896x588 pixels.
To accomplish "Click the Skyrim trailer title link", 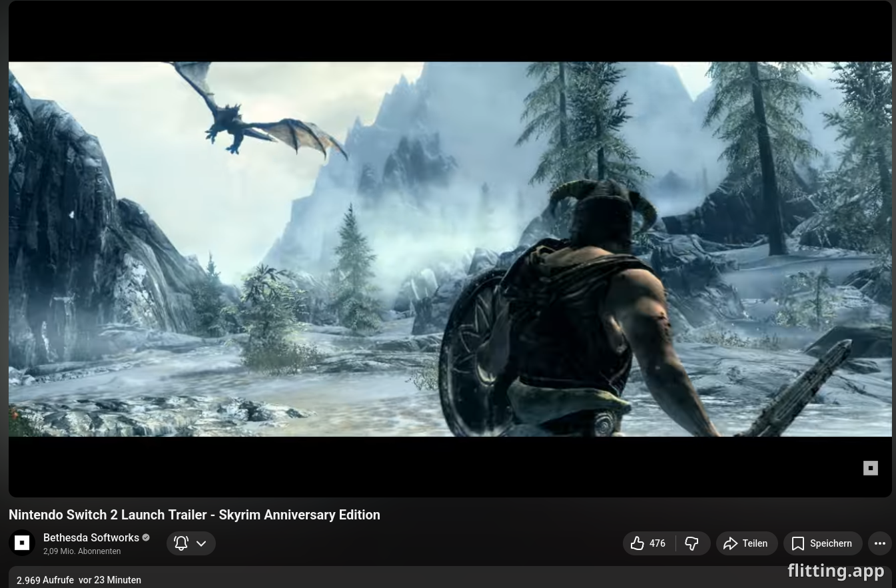I will pos(194,515).
